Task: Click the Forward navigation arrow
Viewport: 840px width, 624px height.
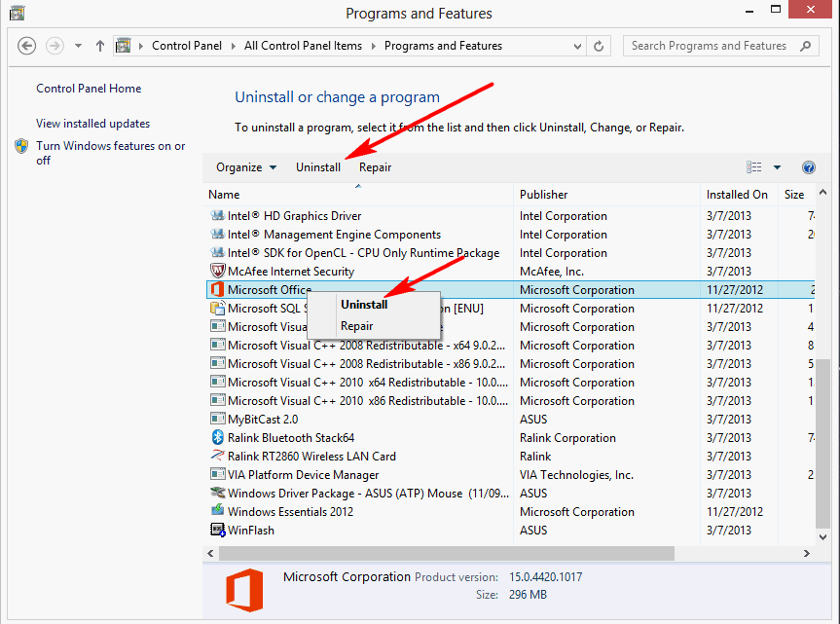Action: click(x=55, y=46)
